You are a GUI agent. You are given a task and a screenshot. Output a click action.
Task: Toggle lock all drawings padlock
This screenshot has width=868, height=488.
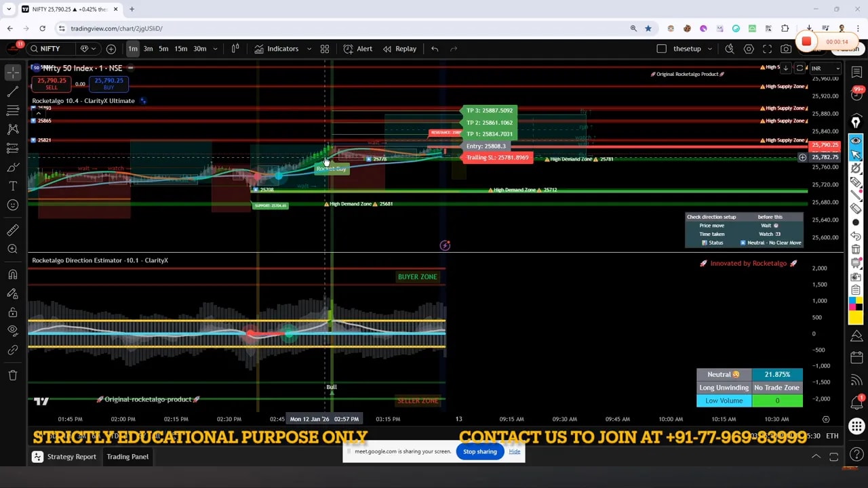[x=12, y=312]
